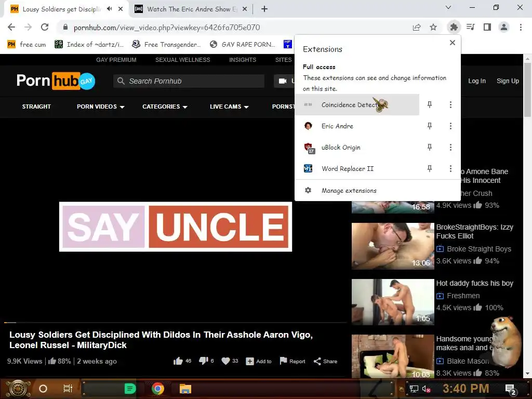Click the Extensions puzzle piece icon
The height and width of the screenshot is (399, 532).
click(454, 27)
